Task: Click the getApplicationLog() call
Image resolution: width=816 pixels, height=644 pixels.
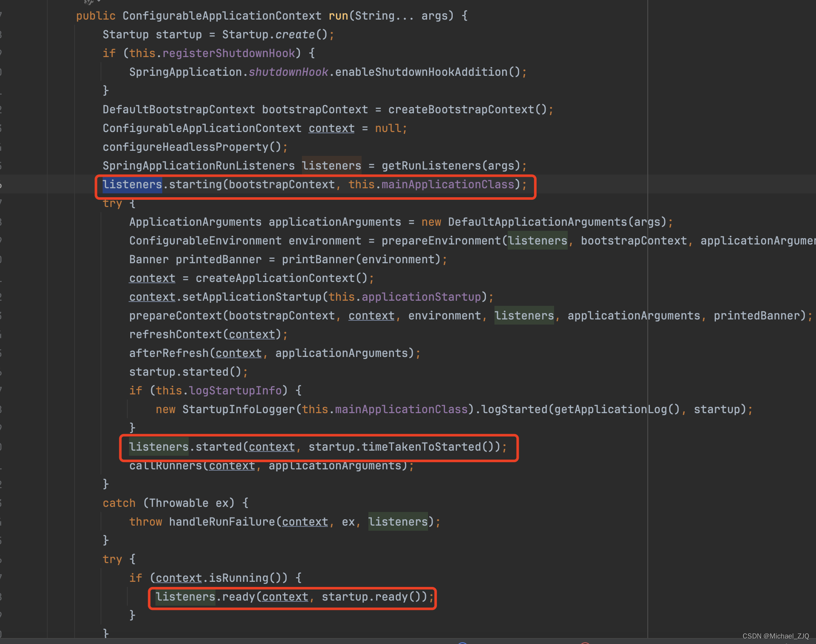Action: point(617,409)
